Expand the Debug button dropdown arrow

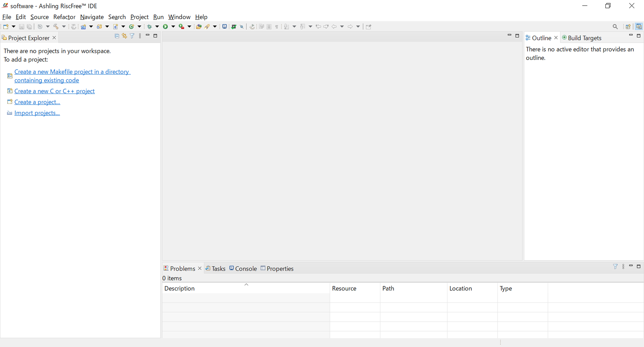pos(157,27)
